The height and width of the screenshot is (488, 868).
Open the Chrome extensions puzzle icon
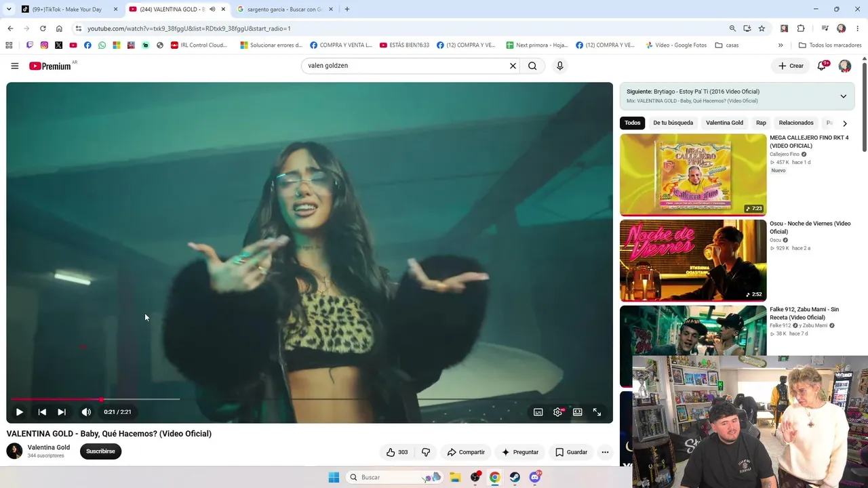coord(801,28)
